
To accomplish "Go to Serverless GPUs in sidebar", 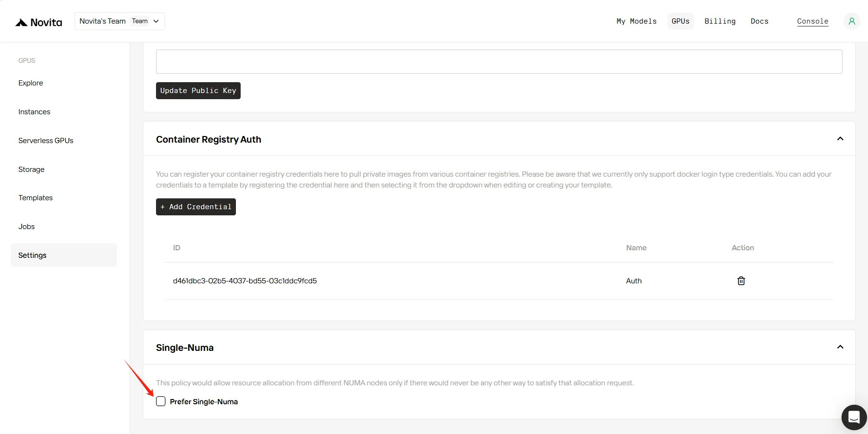I will pyautogui.click(x=46, y=141).
